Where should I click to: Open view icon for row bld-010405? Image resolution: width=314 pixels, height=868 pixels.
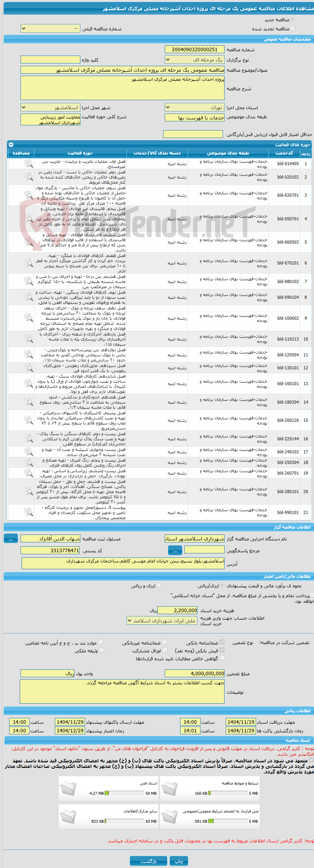[28, 164]
